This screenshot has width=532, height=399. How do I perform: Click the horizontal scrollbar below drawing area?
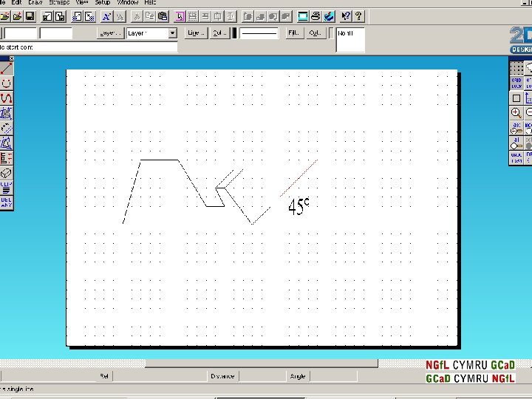pyautogui.click(x=262, y=364)
